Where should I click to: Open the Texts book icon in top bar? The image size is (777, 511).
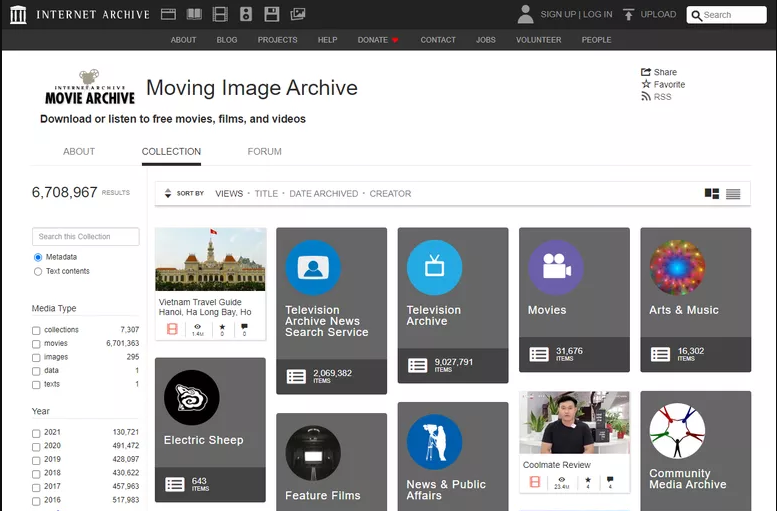point(194,15)
